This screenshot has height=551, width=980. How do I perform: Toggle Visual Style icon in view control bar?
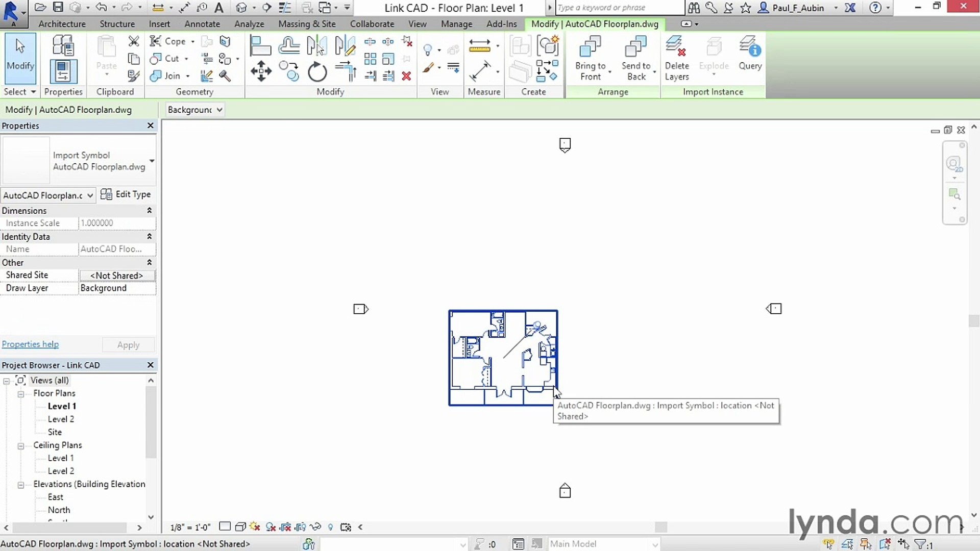pos(240,527)
